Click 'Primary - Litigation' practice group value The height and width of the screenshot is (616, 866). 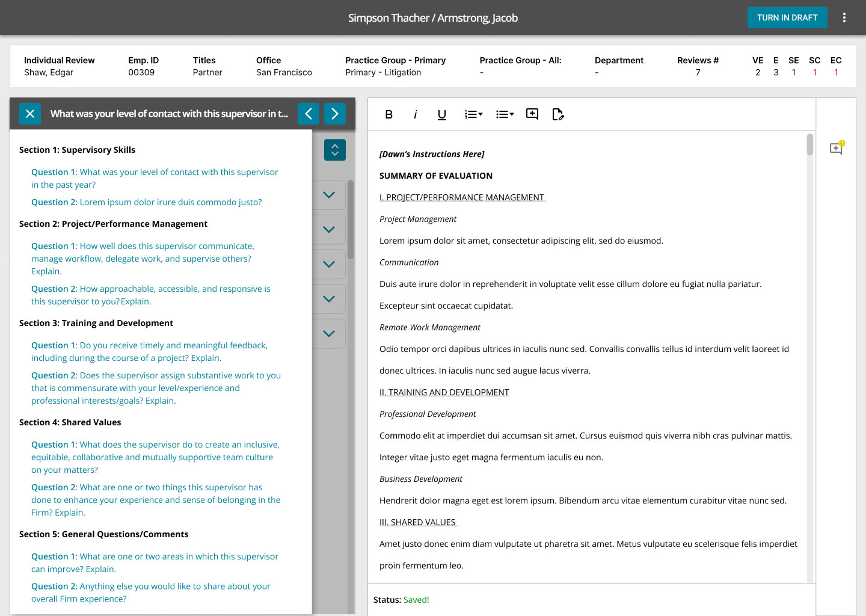tap(383, 72)
